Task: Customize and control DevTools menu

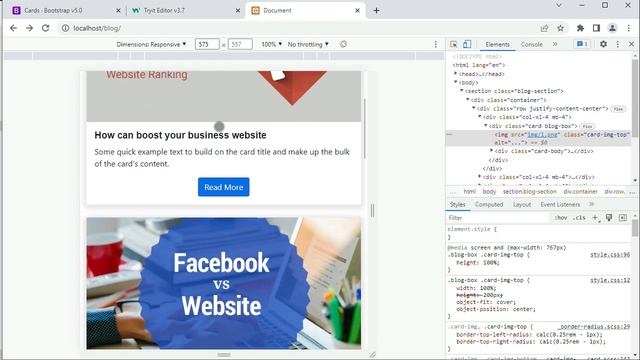Action: [x=618, y=44]
